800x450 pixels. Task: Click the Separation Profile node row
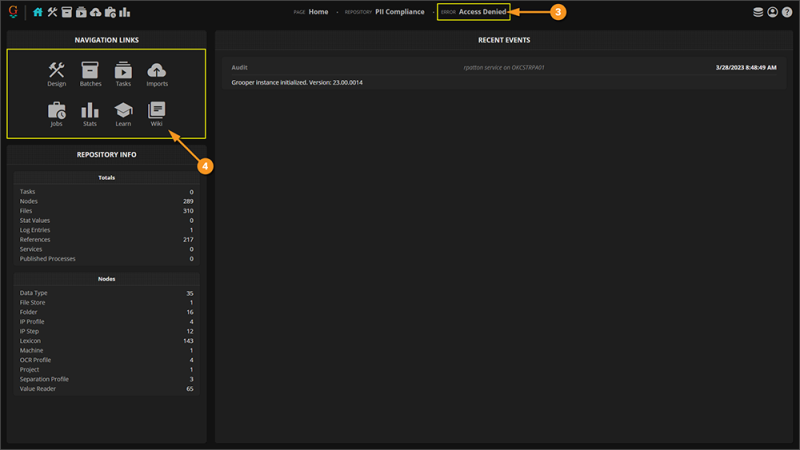tap(107, 379)
